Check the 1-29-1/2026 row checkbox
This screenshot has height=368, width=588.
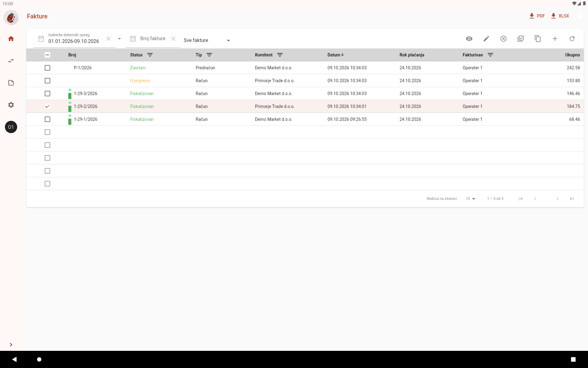point(47,119)
